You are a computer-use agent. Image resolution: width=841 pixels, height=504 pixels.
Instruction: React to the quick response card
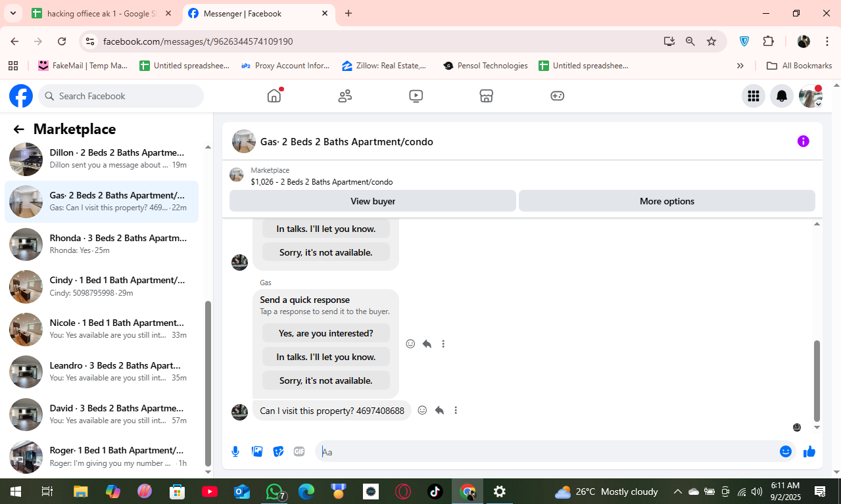410,344
